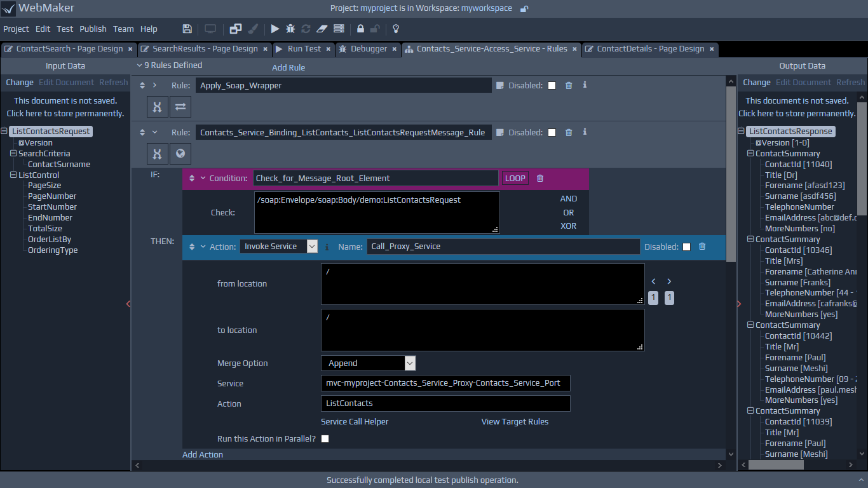Toggle Disabled checkbox for Apply_Soap_Wrapper rule

coord(552,85)
